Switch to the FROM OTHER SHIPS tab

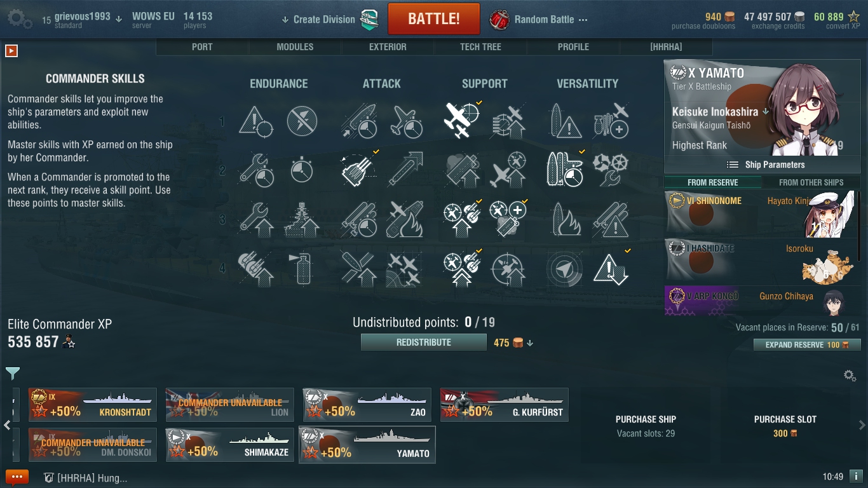[x=811, y=182]
